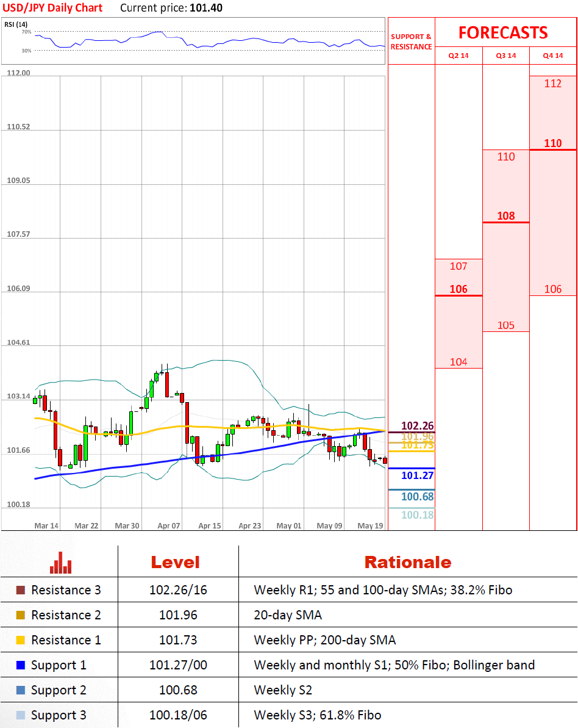Click the RSI (14) indicator label

17,24
